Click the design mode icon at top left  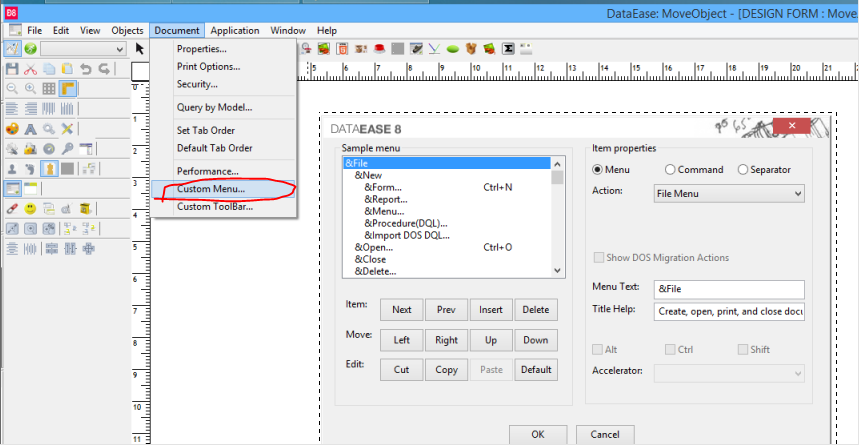(x=12, y=49)
